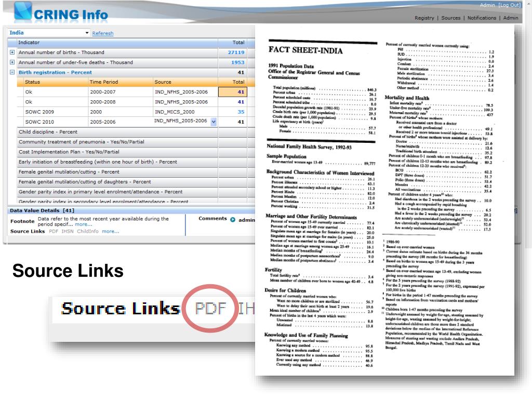Image resolution: width=532 pixels, height=399 pixels.
Task: Expand Annual number of under-five deaths row
Action: [12, 62]
